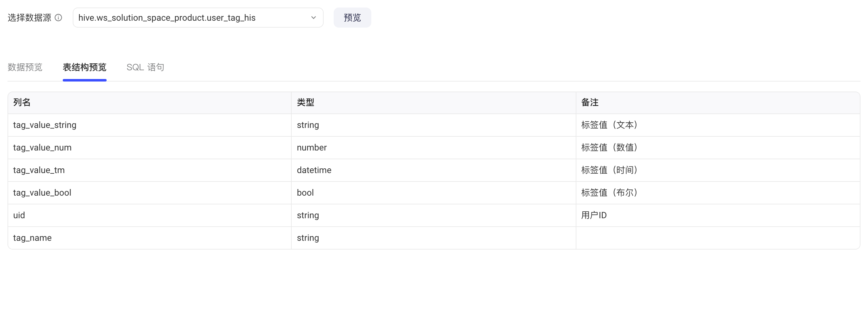Click the info icon beside 选择数据源
The height and width of the screenshot is (311, 868).
tap(58, 18)
